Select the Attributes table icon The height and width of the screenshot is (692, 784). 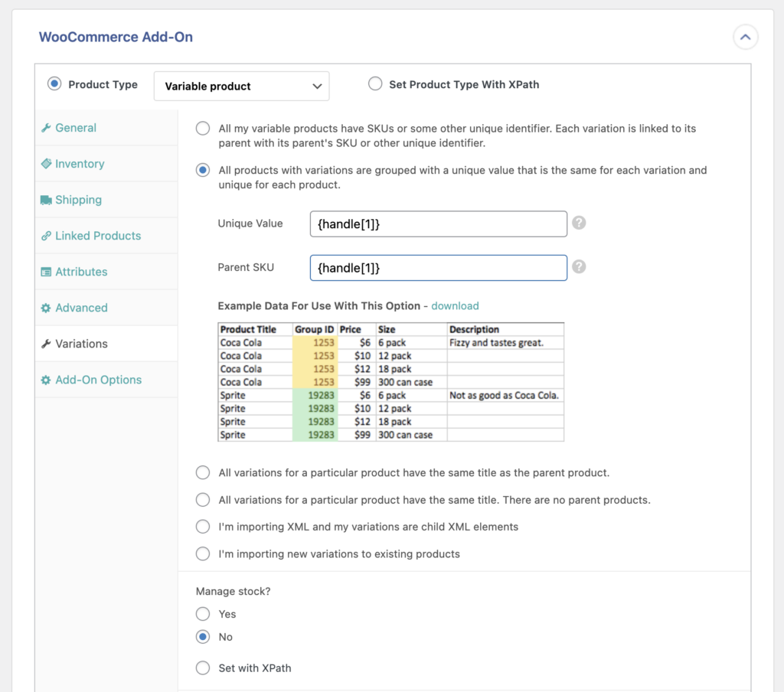pos(47,272)
